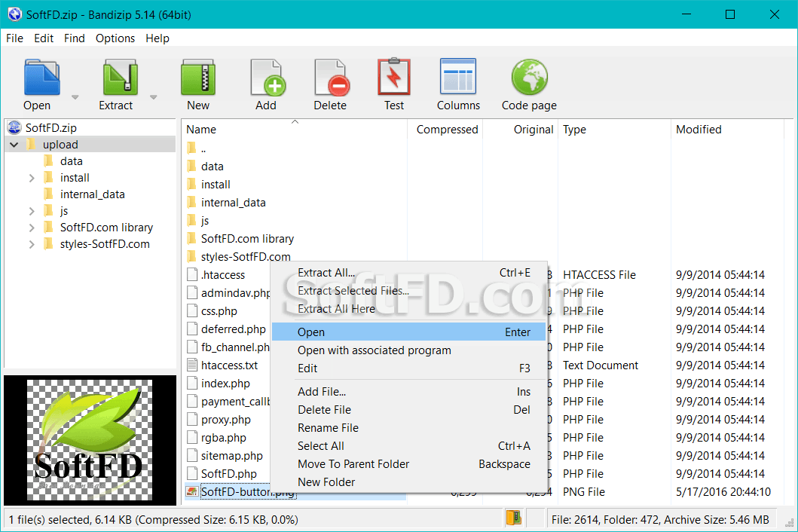
Task: Select the proxy.php file row
Action: coord(226,420)
